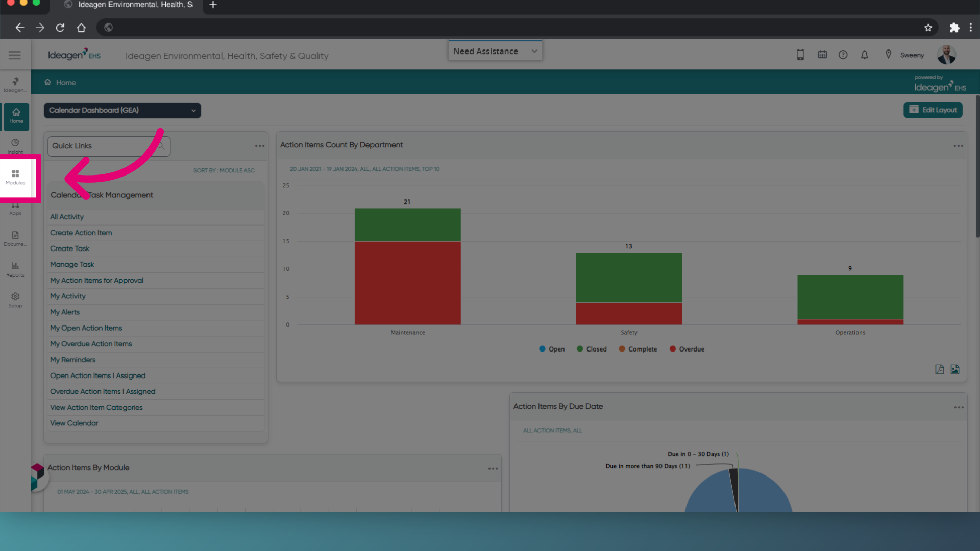Open Quick Links panel options menu
This screenshot has width=980, height=551.
tap(260, 146)
